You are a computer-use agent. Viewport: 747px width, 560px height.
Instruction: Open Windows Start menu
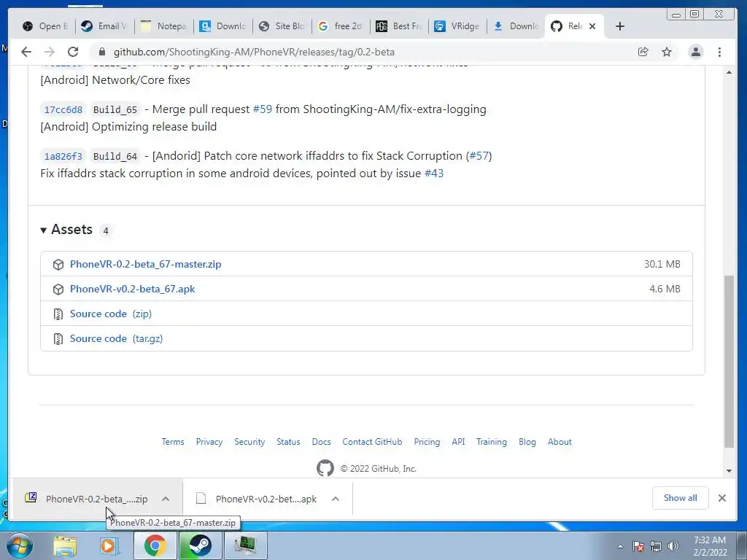pyautogui.click(x=20, y=545)
